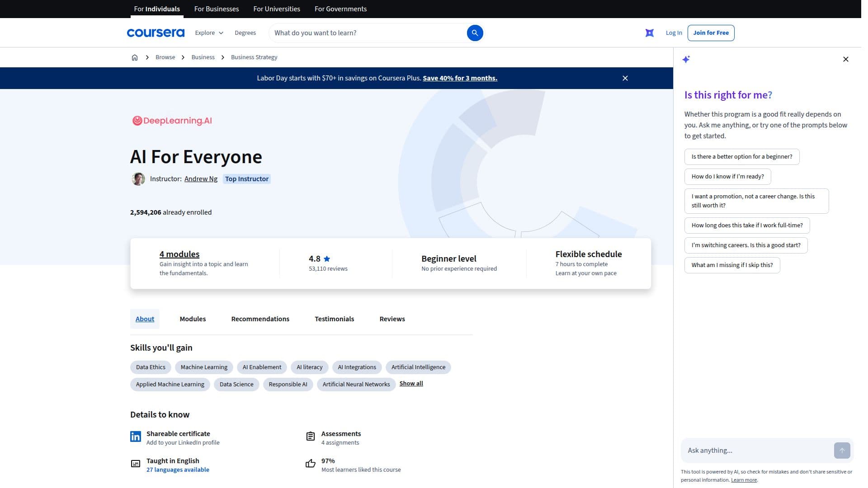Screen dimensions: 868x488
Task: Open the Learn more link in the chat disclaimer
Action: 744,480
